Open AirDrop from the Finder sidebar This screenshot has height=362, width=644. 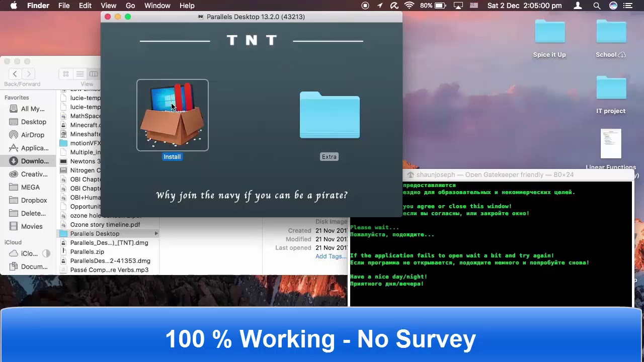click(28, 135)
